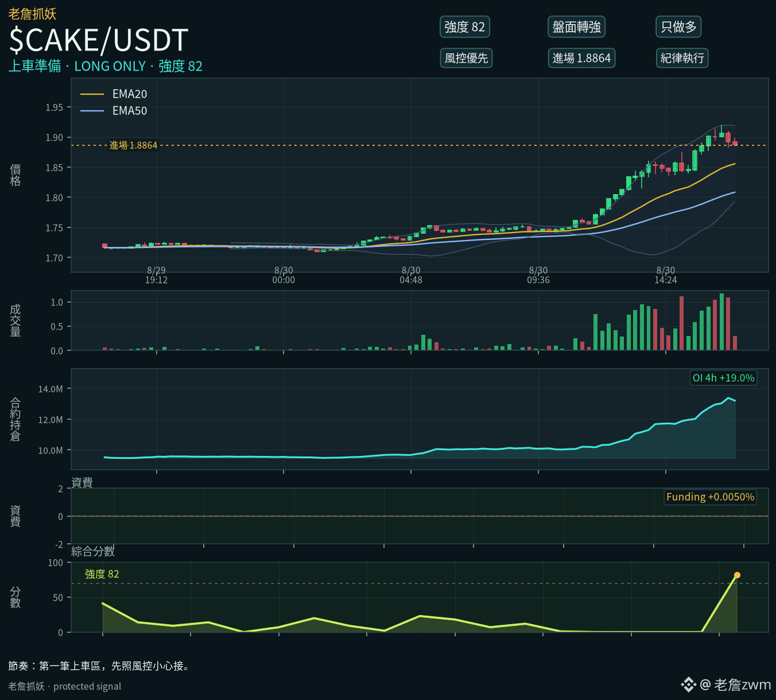Click the 8/30 09:36 time label
The height and width of the screenshot is (700, 776).
coord(538,275)
